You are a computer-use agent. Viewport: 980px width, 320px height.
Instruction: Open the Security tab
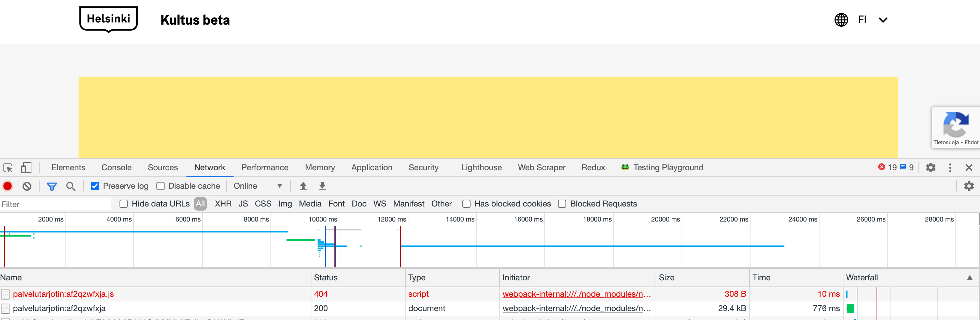tap(423, 168)
